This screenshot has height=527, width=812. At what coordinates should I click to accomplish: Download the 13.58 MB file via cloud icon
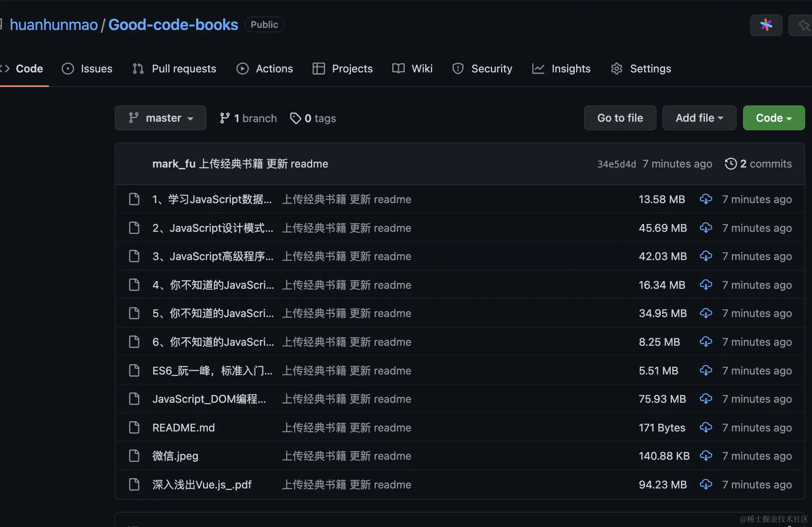[706, 199]
